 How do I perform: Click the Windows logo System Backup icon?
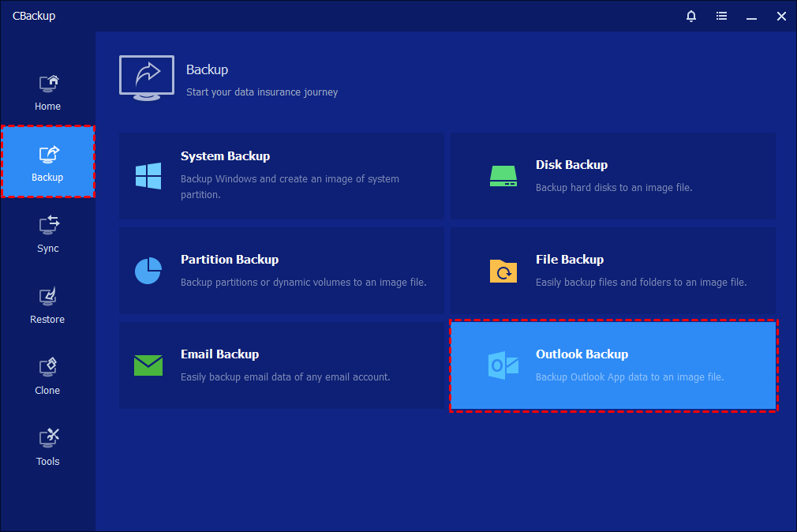click(148, 175)
